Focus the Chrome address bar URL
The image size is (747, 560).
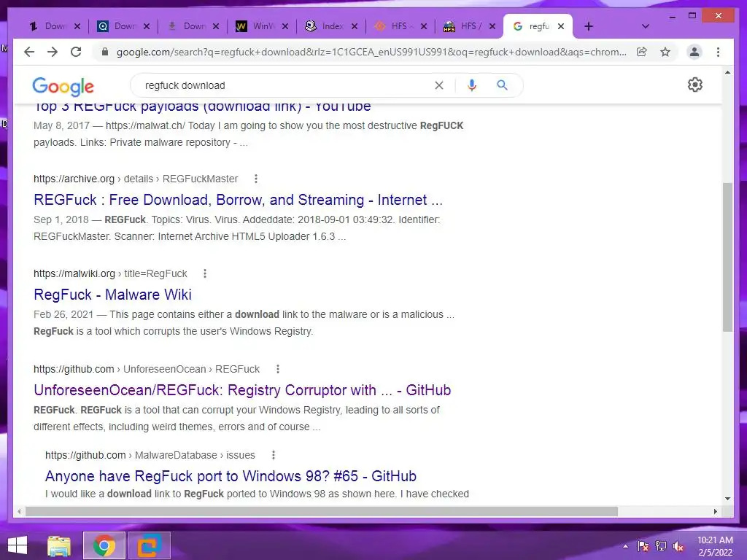[371, 52]
